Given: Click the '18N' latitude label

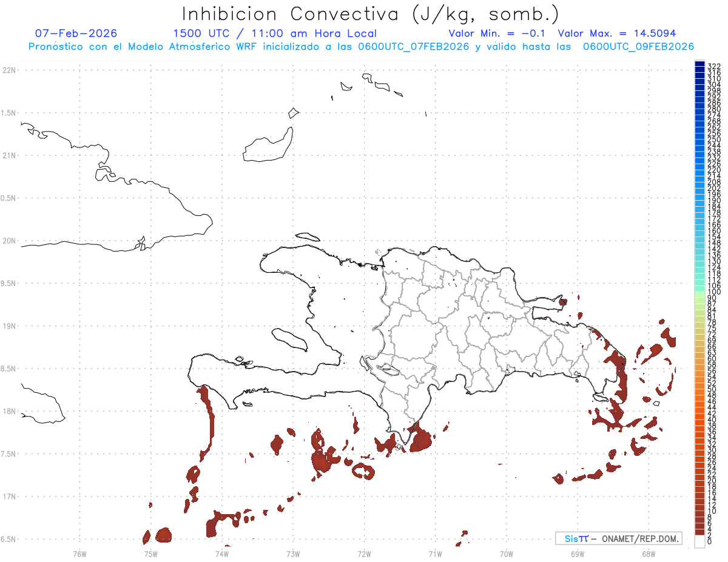Looking at the screenshot, I should (x=8, y=411).
